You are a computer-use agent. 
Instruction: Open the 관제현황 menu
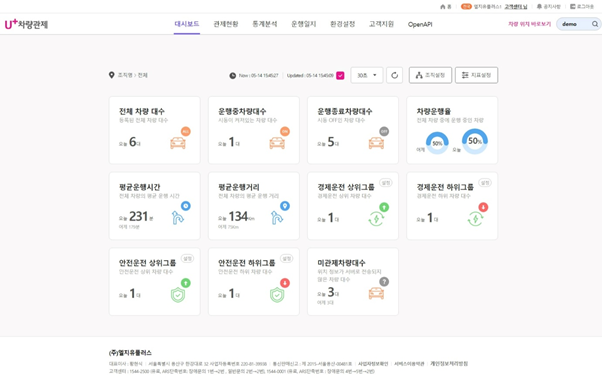(x=226, y=24)
